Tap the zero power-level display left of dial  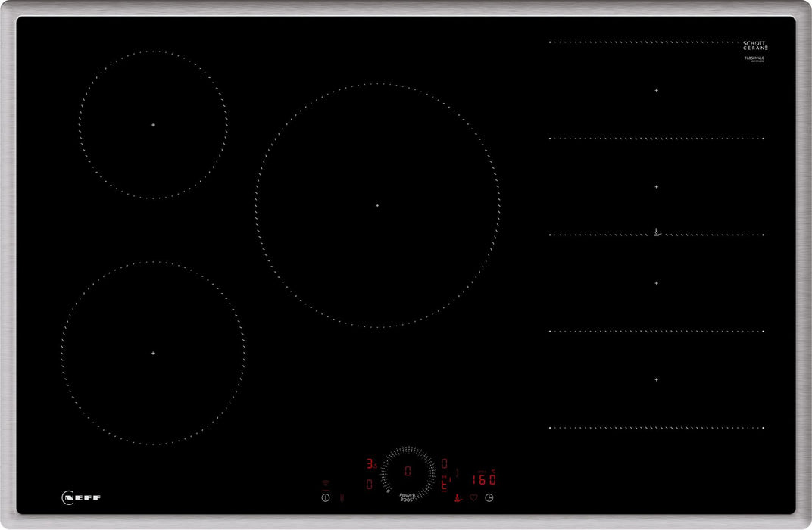click(369, 484)
